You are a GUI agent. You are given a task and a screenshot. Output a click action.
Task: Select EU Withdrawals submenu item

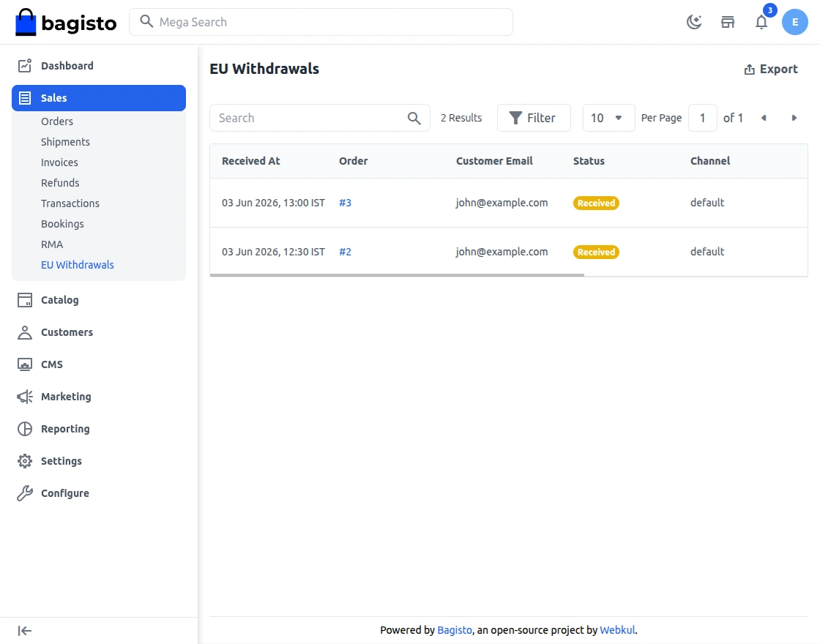(x=78, y=265)
